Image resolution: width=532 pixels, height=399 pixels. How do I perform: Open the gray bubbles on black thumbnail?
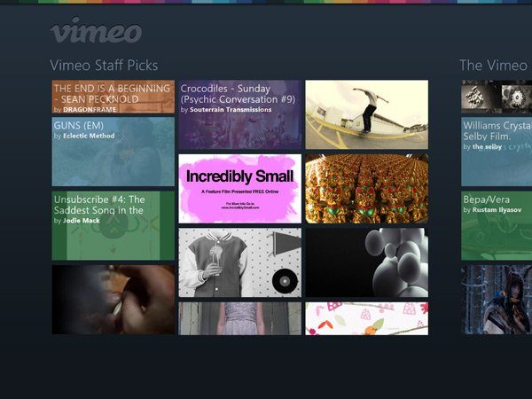367,262
